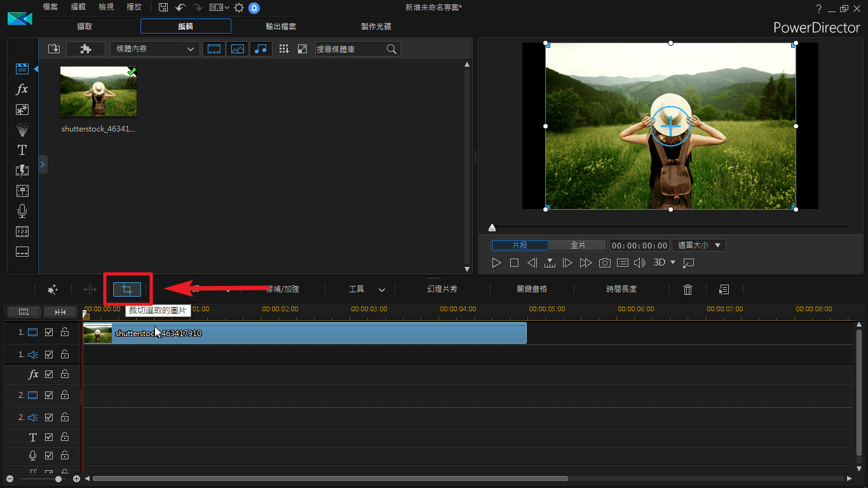Click the undock preview window icon
868x488 pixels.
(689, 262)
